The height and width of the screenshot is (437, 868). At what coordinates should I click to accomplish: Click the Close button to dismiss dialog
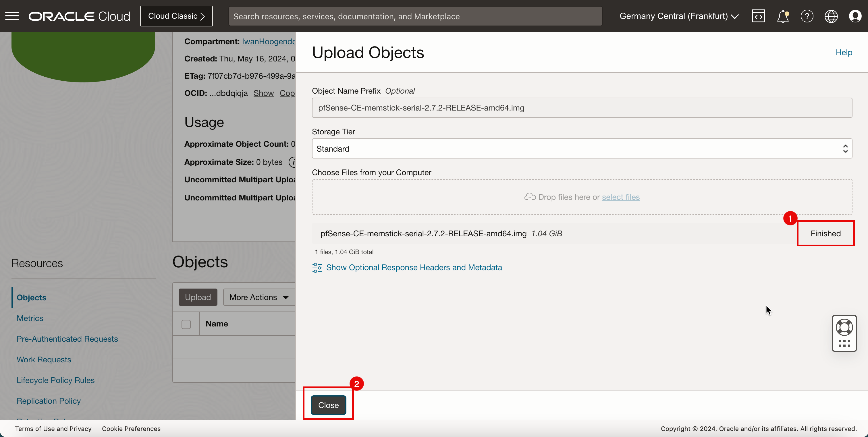(328, 405)
